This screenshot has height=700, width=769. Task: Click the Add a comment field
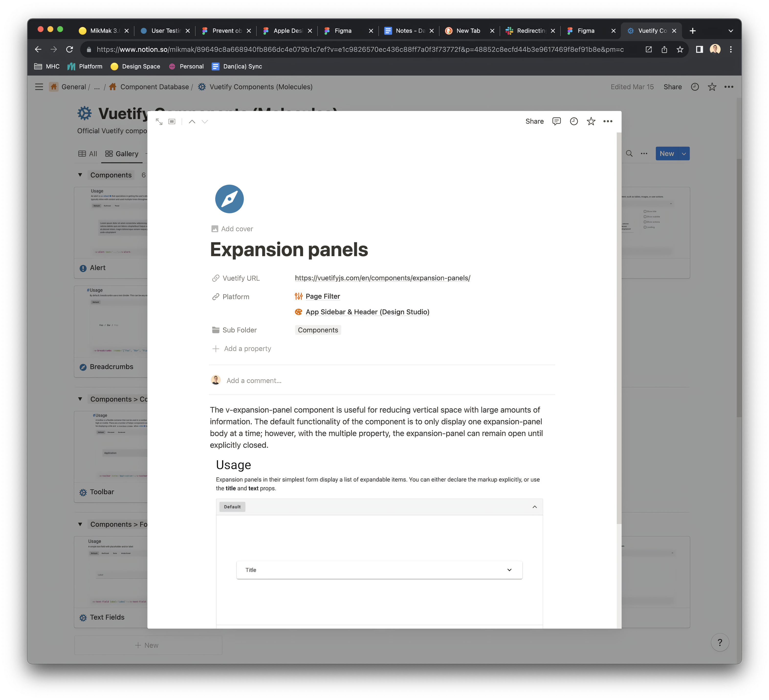pyautogui.click(x=254, y=380)
